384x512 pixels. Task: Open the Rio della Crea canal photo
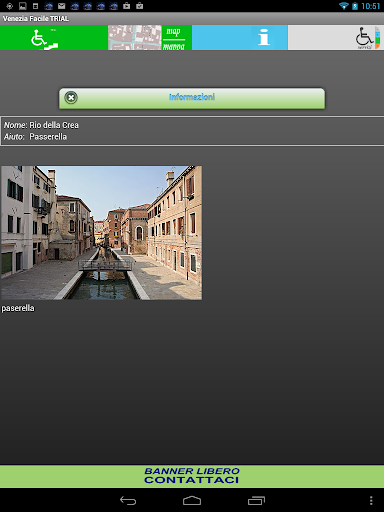(x=101, y=233)
